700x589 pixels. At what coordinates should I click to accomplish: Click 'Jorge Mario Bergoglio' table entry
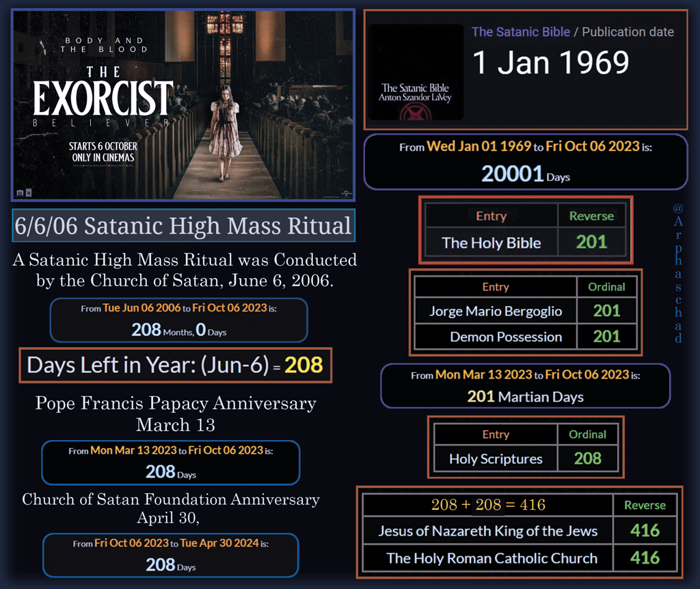pyautogui.click(x=496, y=311)
